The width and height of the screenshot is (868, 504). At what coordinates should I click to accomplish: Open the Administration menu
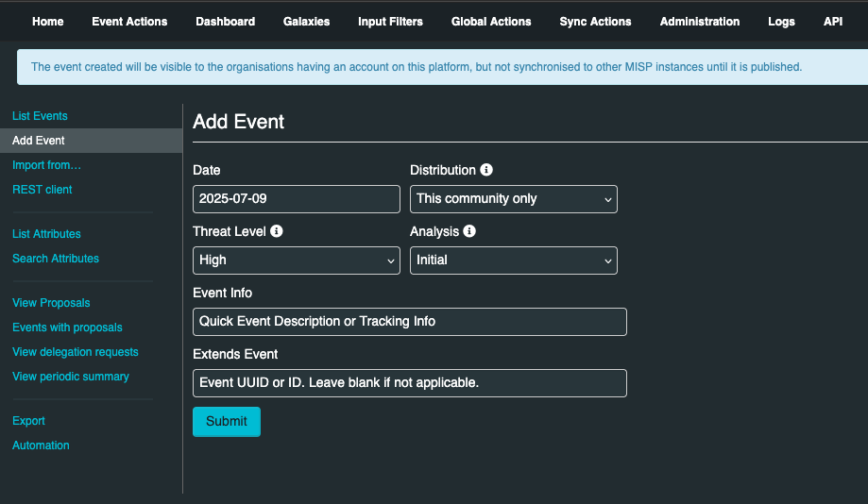[700, 21]
